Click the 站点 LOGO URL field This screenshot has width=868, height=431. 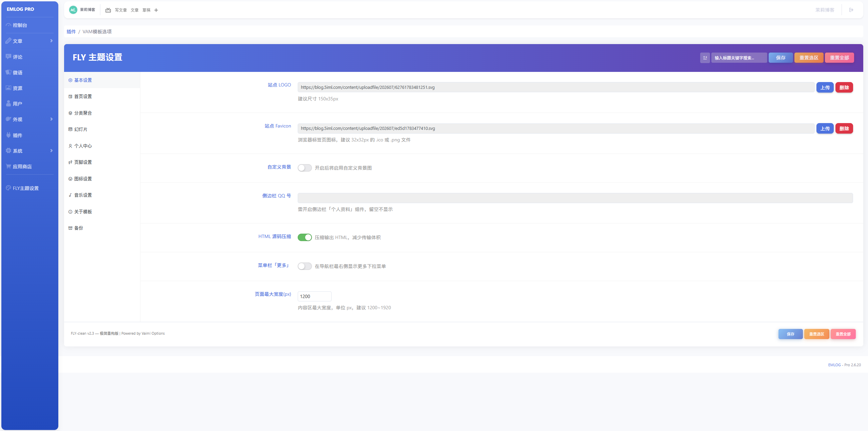click(x=556, y=87)
